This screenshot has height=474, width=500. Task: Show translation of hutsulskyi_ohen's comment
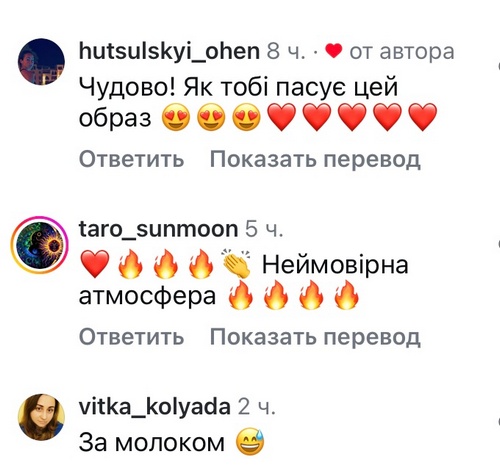(x=315, y=159)
